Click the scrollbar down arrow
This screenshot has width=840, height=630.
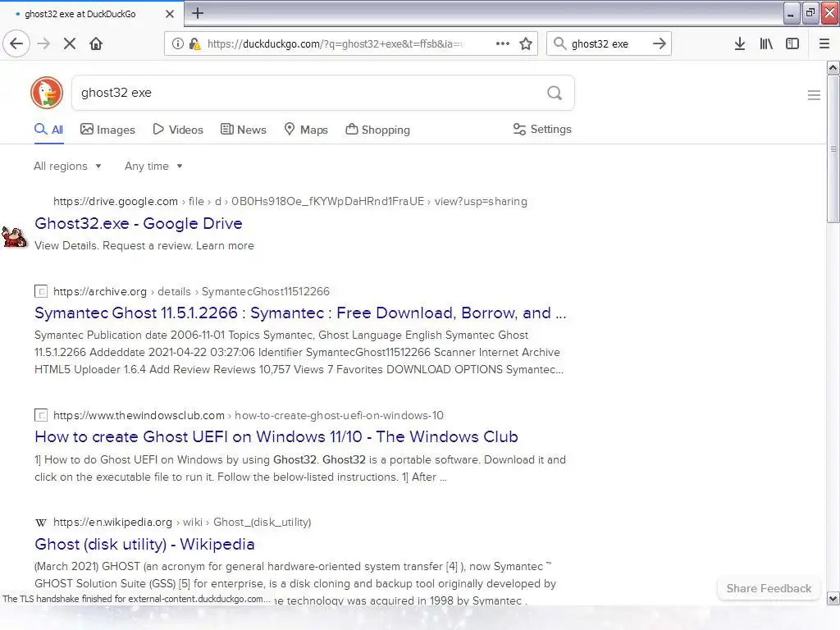tap(833, 598)
